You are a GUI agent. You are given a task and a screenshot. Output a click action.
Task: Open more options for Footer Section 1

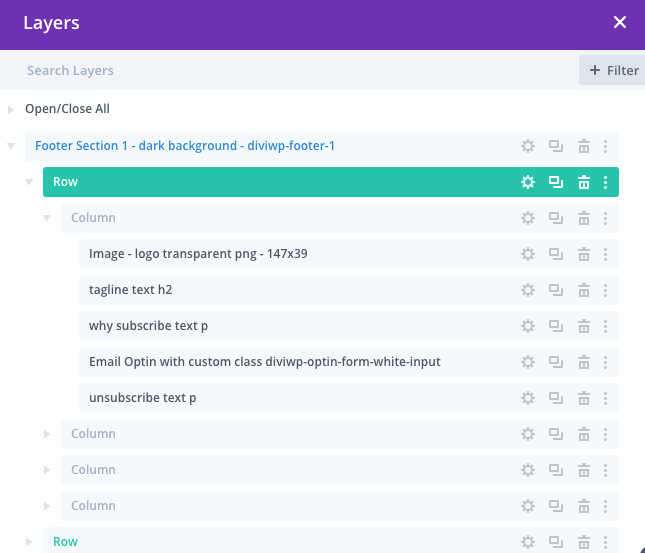click(x=605, y=146)
